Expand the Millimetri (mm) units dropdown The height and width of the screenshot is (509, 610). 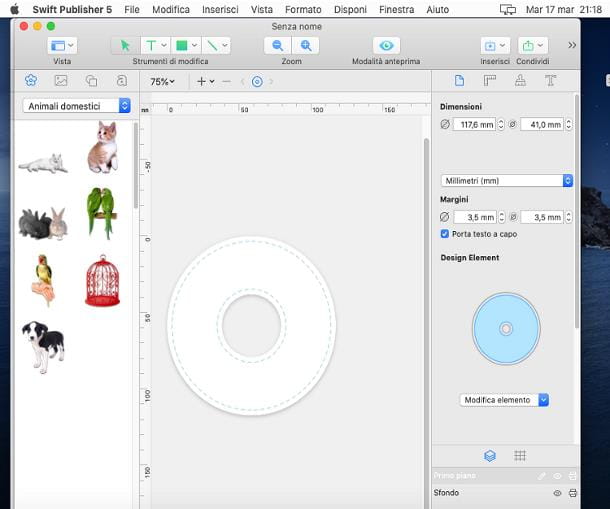[506, 181]
